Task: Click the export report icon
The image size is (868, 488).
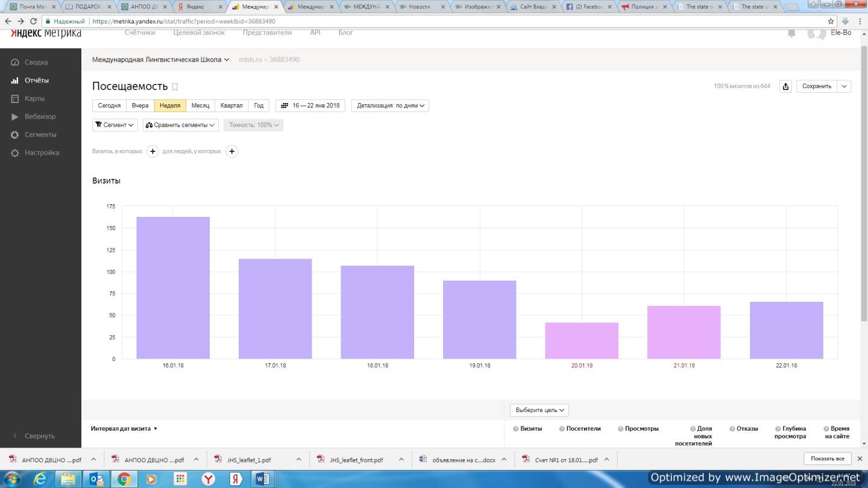Action: (x=785, y=86)
